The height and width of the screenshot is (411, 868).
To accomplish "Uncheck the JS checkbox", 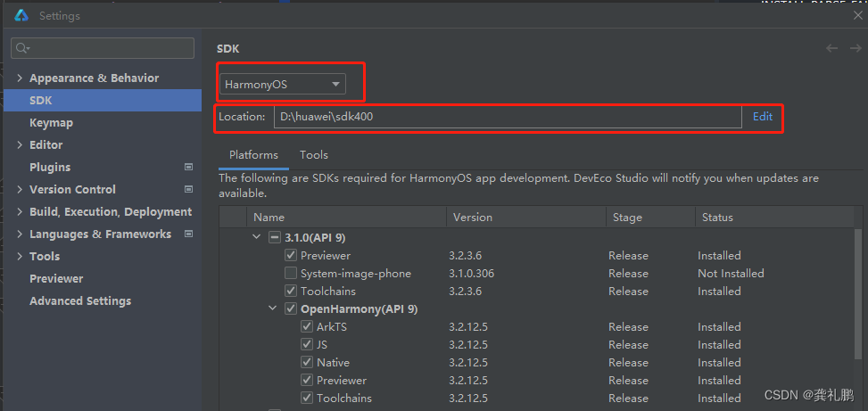I will (x=307, y=345).
